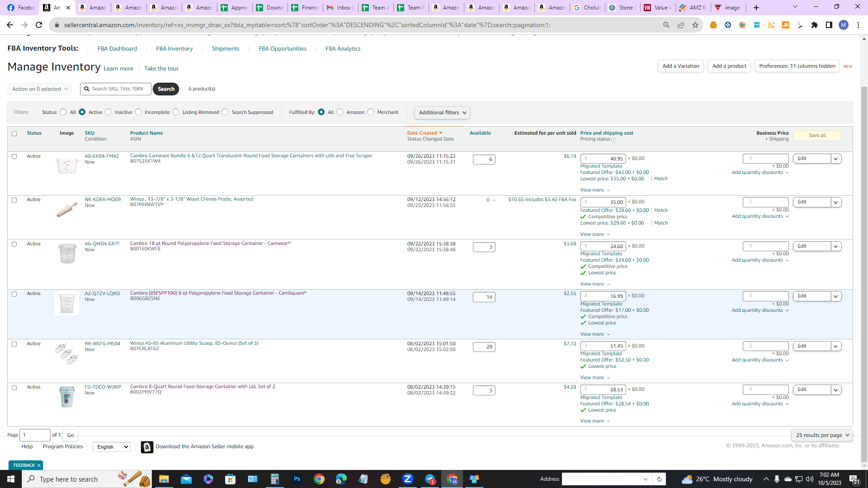Click Add a Variation button
The height and width of the screenshot is (488, 868).
(680, 66)
